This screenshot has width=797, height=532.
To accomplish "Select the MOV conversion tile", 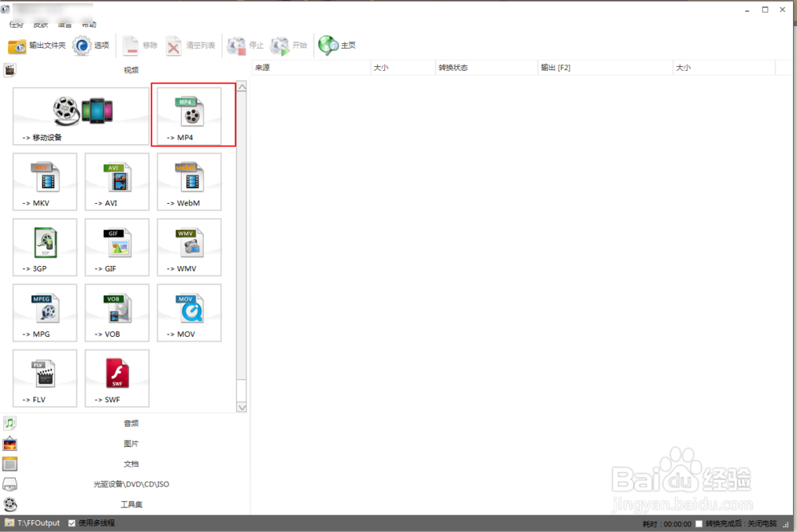I will click(x=189, y=313).
